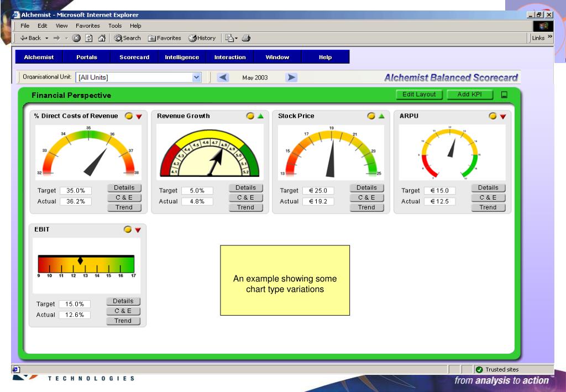Click ARPU Target value field € 15.0
This screenshot has width=566, height=392.
439,191
